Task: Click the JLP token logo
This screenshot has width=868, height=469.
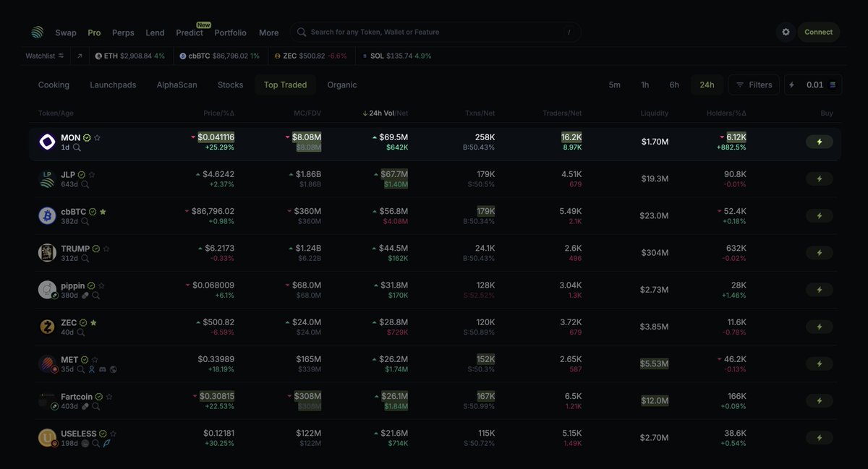Action: pos(47,178)
